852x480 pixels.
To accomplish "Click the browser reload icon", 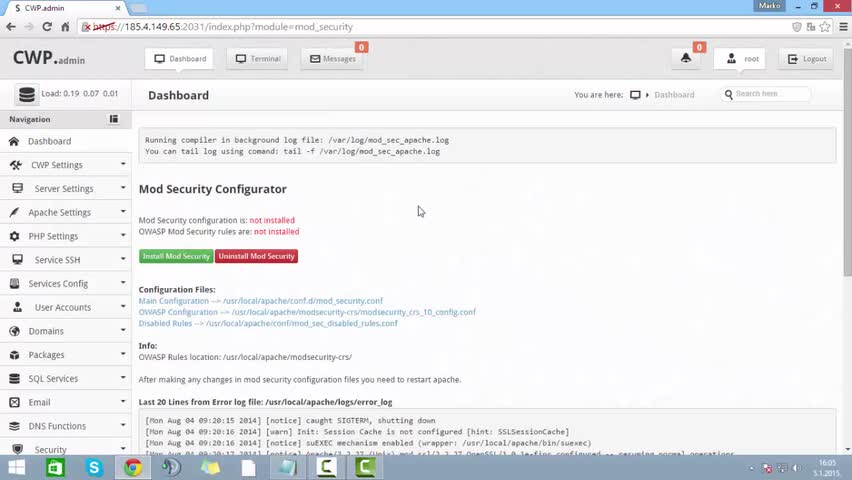I will 47,27.
